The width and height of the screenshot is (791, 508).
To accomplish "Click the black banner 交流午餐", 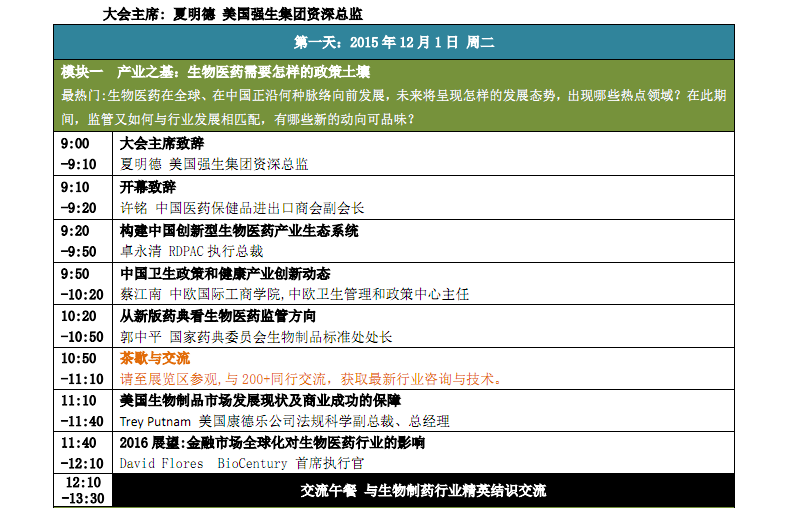I will [423, 491].
